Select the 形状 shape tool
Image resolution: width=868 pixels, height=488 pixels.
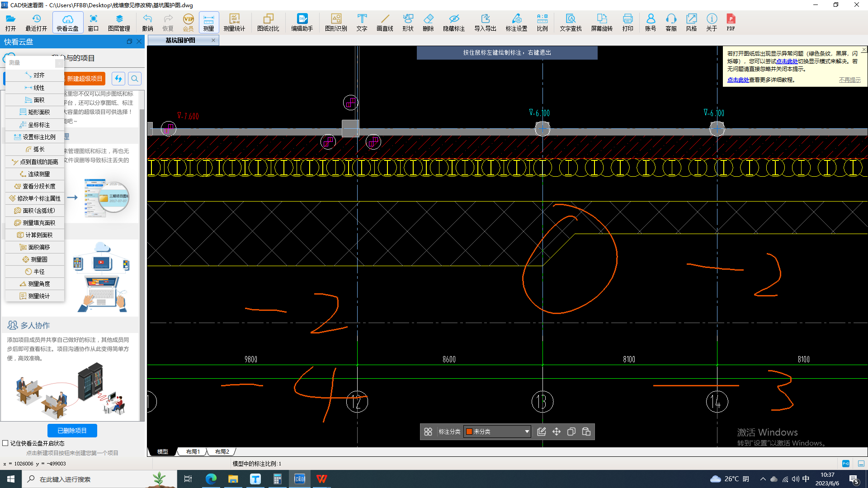pyautogui.click(x=408, y=22)
